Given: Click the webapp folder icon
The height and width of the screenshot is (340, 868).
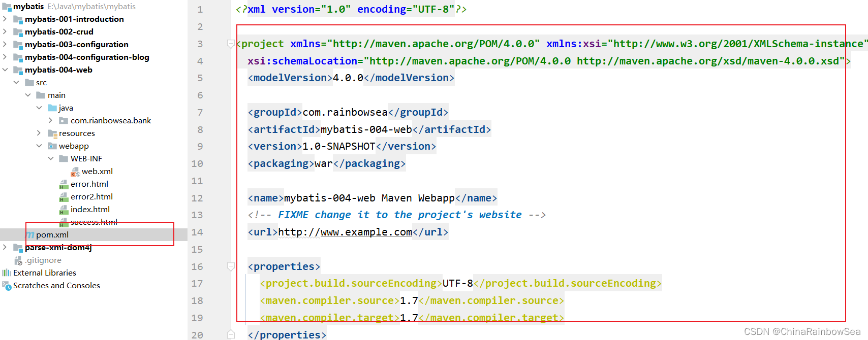Looking at the screenshot, I should [x=52, y=146].
